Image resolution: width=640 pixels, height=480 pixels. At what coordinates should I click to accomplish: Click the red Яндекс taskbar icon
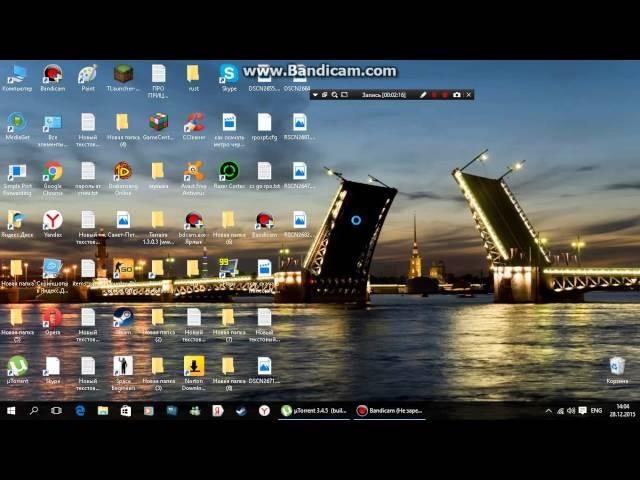218,411
